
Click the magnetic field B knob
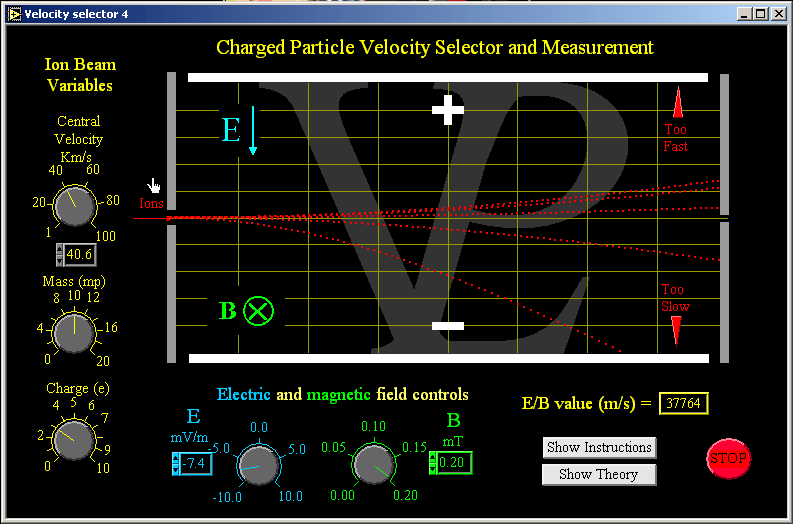click(372, 465)
